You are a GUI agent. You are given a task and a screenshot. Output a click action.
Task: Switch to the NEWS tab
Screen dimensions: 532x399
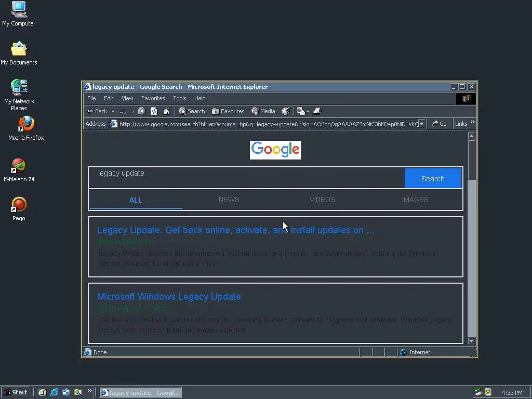(x=229, y=200)
